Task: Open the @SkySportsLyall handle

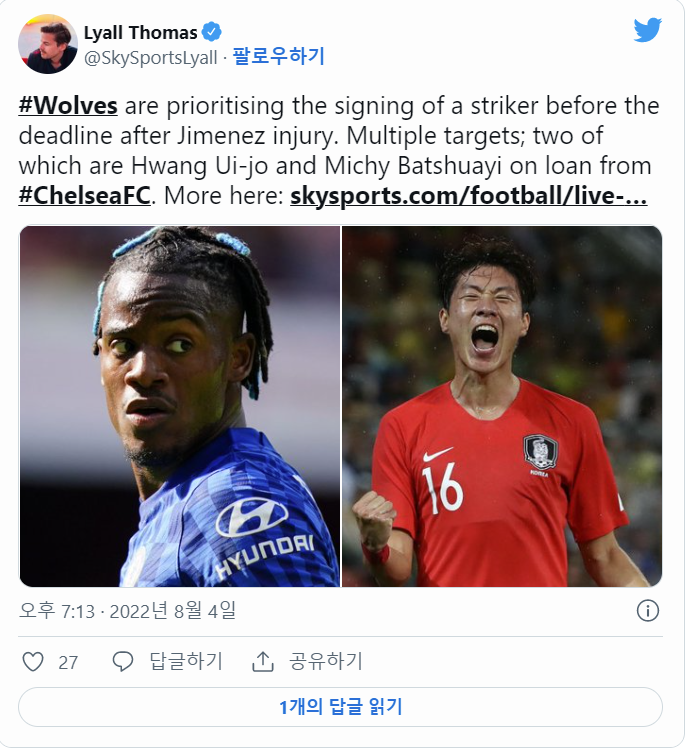Action: 151,58
